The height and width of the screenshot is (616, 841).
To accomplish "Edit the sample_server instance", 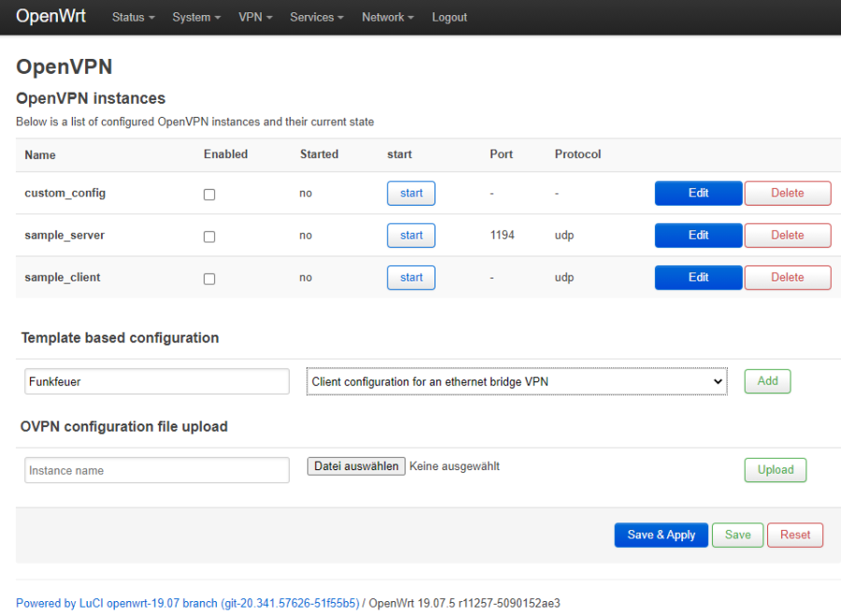I will coord(698,235).
